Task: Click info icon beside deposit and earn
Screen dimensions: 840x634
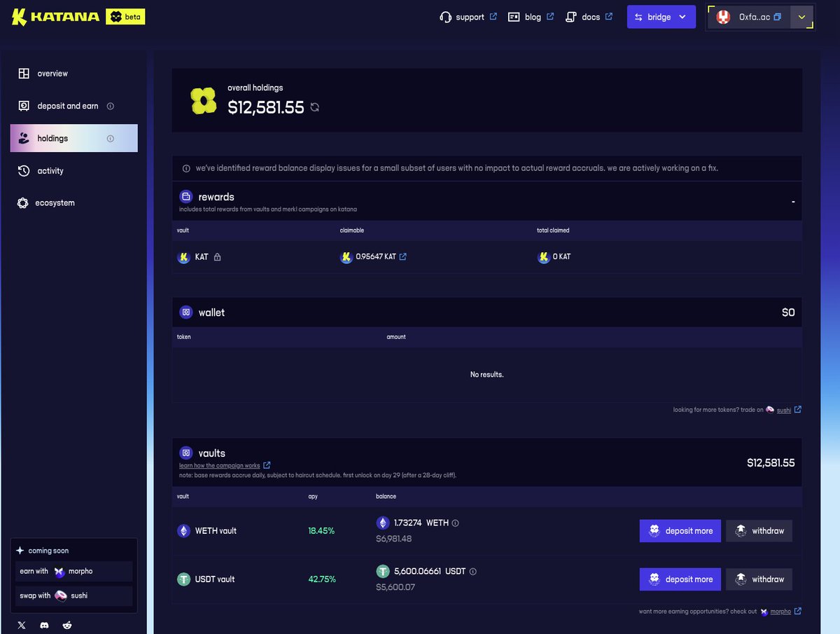Action: [x=110, y=106]
